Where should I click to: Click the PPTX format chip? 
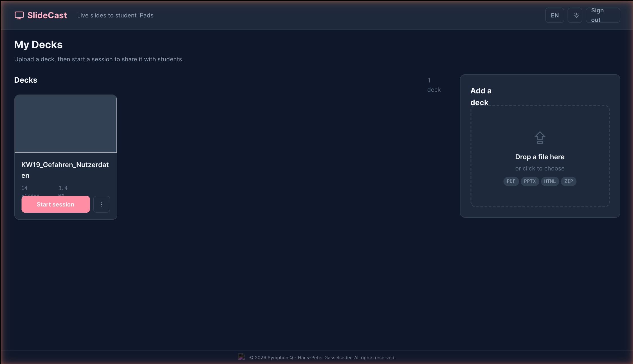[530, 181]
